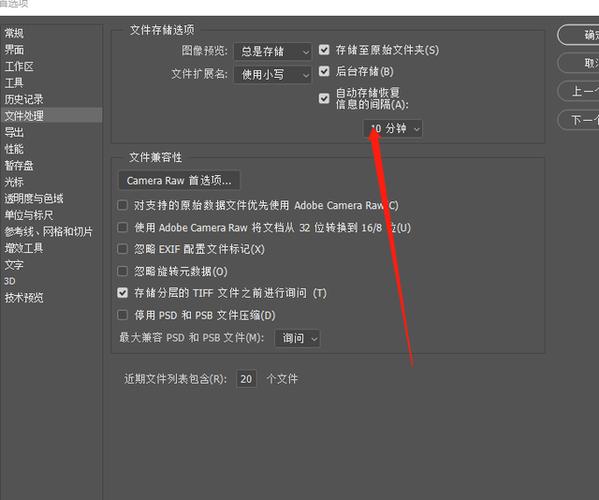The width and height of the screenshot is (599, 500).
Task: Click the 确定 confirm button
Action: 578,35
